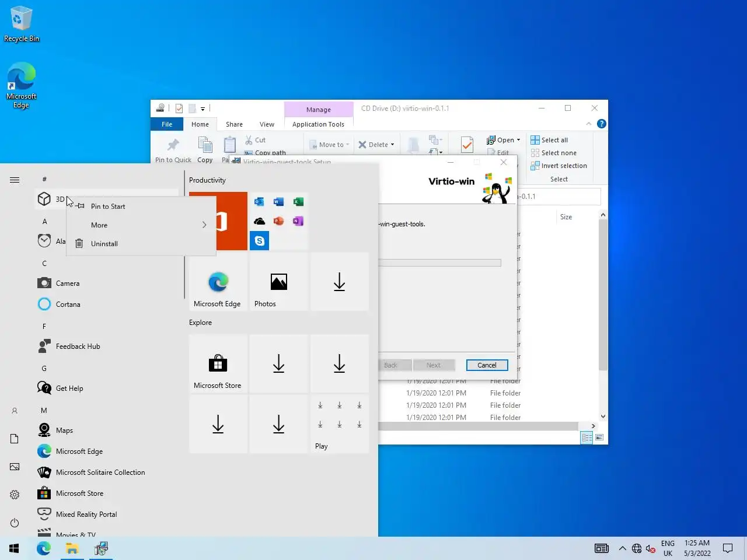Switch to the View ribbon tab
This screenshot has height=560, width=747.
click(267, 124)
